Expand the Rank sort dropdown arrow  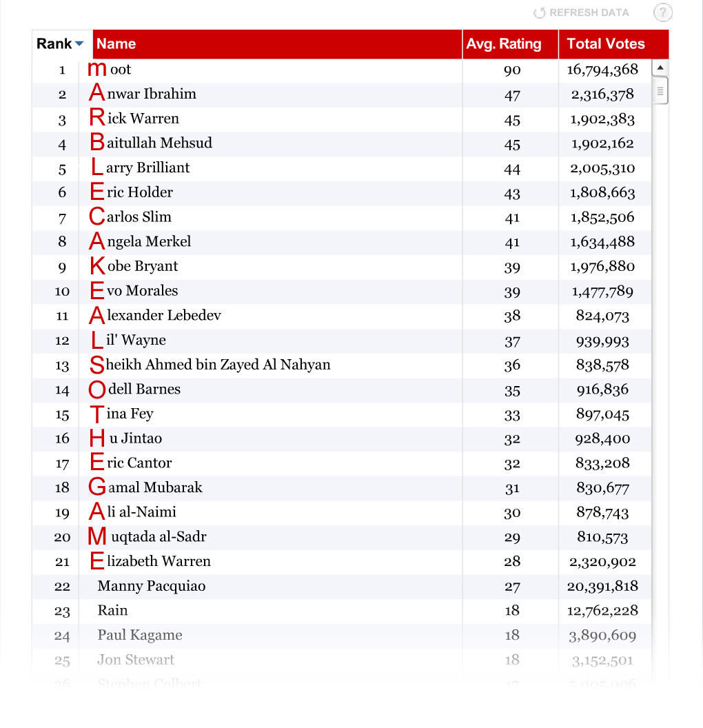pos(79,44)
